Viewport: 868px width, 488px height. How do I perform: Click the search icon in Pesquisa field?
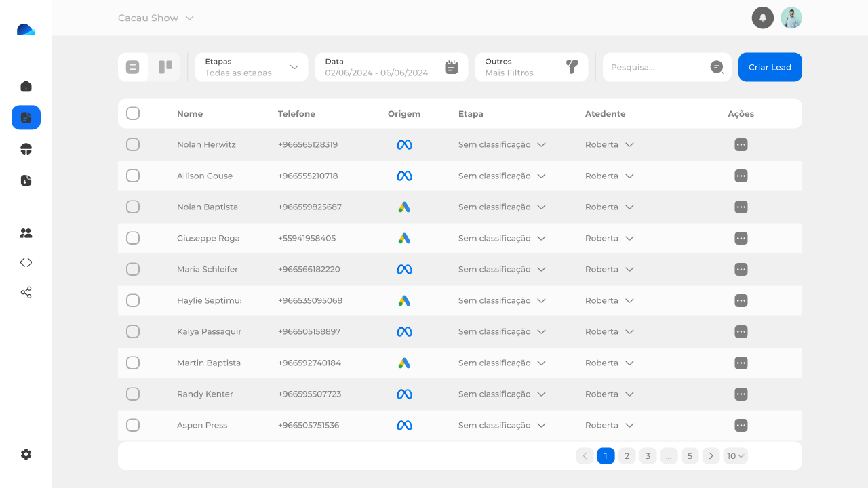click(717, 67)
